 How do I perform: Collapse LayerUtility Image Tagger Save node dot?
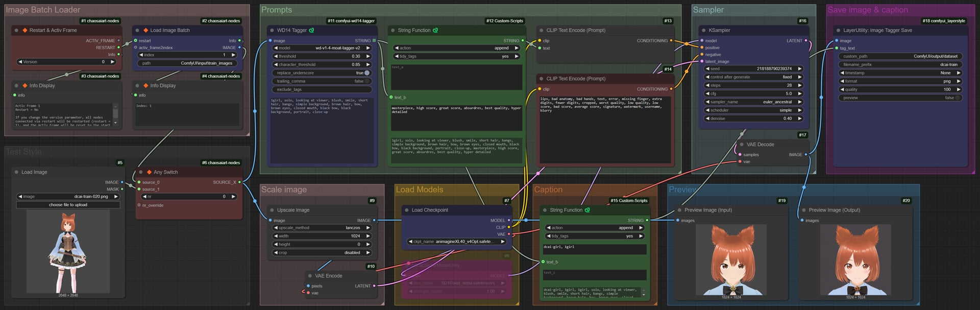point(838,30)
